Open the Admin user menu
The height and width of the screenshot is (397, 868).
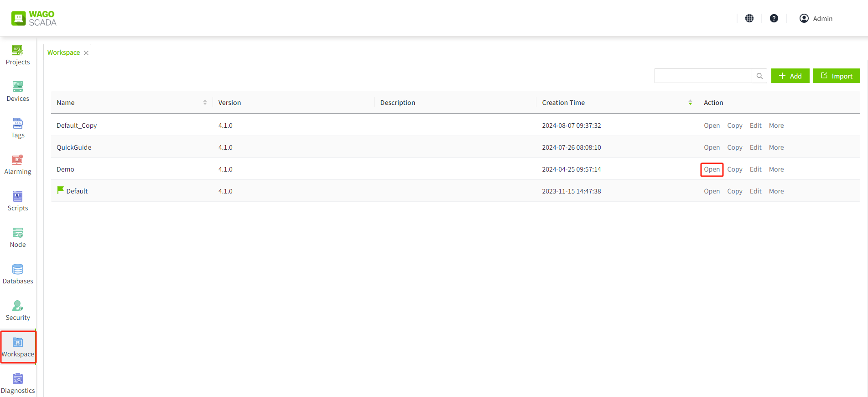pyautogui.click(x=816, y=18)
